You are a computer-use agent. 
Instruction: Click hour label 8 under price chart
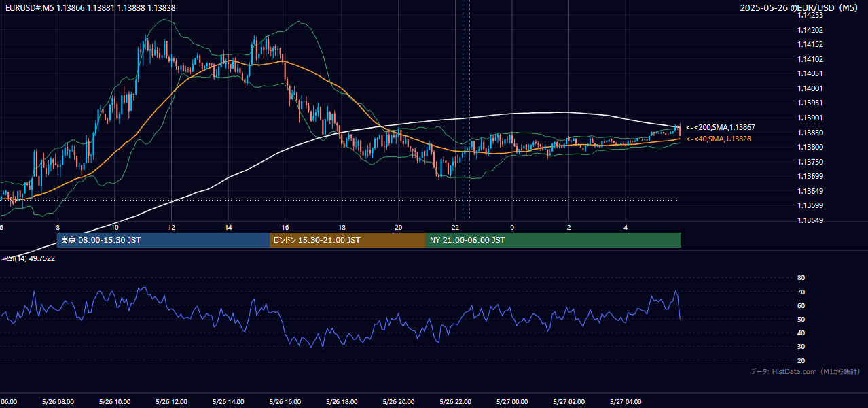pyautogui.click(x=58, y=227)
